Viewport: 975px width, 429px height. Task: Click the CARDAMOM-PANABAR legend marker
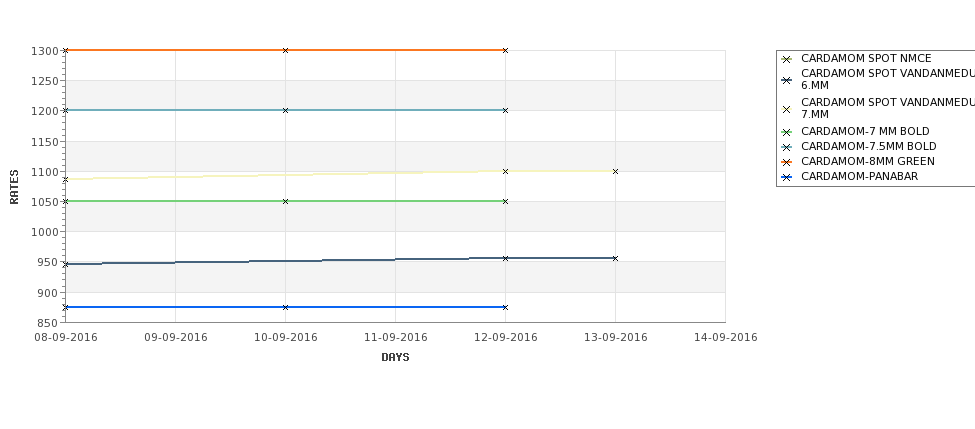click(x=786, y=177)
